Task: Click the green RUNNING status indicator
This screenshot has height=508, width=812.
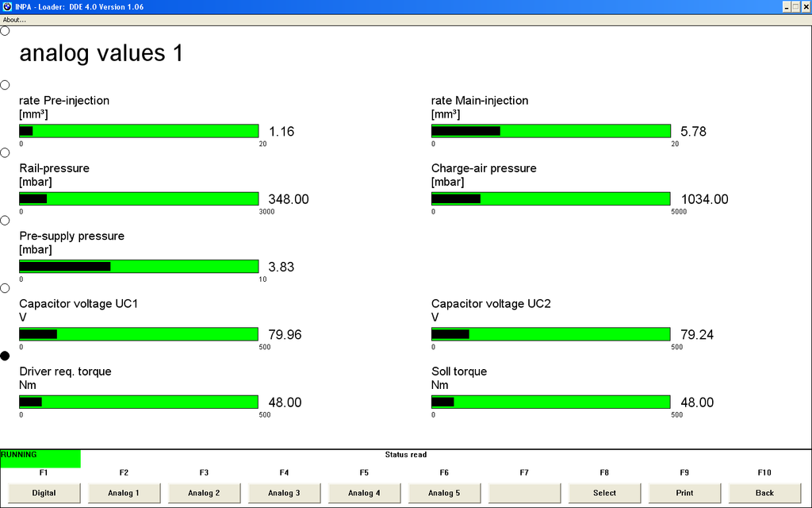Action: pos(40,458)
